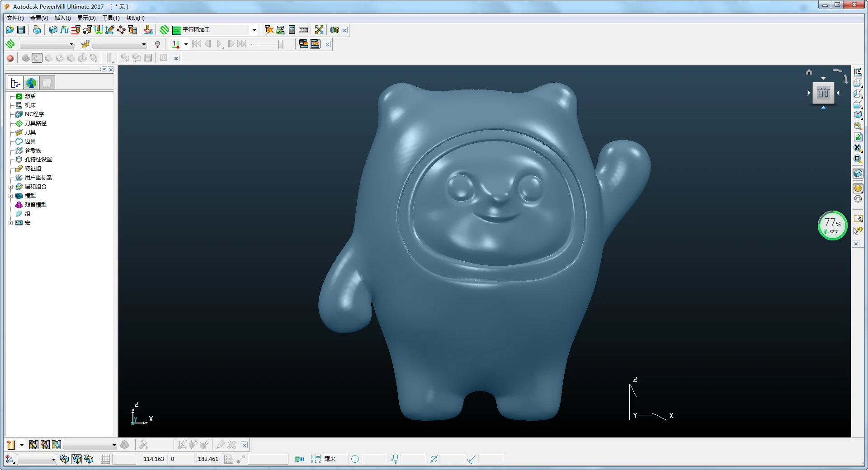The width and height of the screenshot is (868, 470).
Task: Click the 前 face of the view cube
Action: click(x=823, y=93)
